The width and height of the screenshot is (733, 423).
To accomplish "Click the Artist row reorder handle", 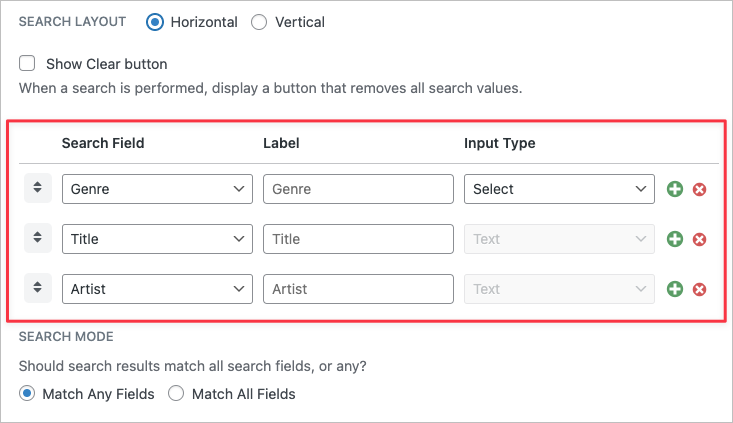I will pyautogui.click(x=38, y=288).
